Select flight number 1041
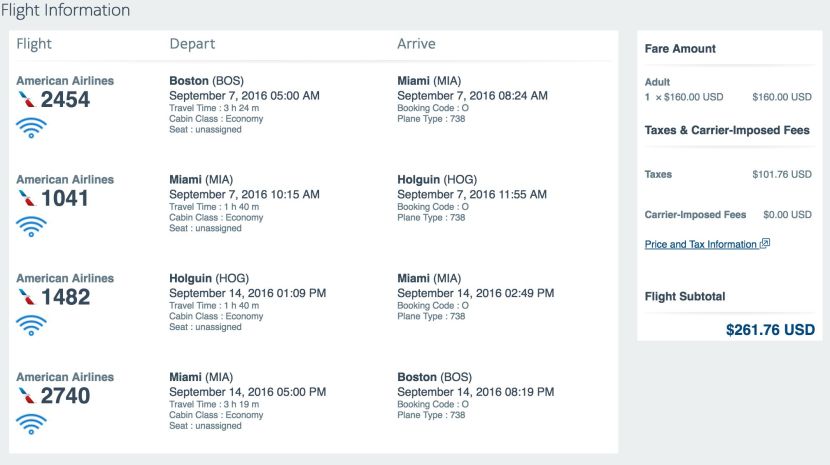The image size is (830, 465). pos(65,198)
